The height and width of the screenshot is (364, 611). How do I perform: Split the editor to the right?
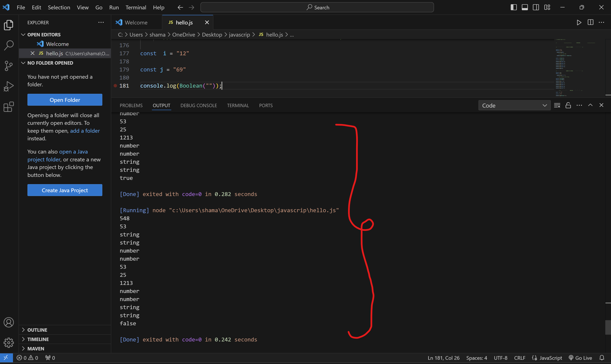[590, 23]
